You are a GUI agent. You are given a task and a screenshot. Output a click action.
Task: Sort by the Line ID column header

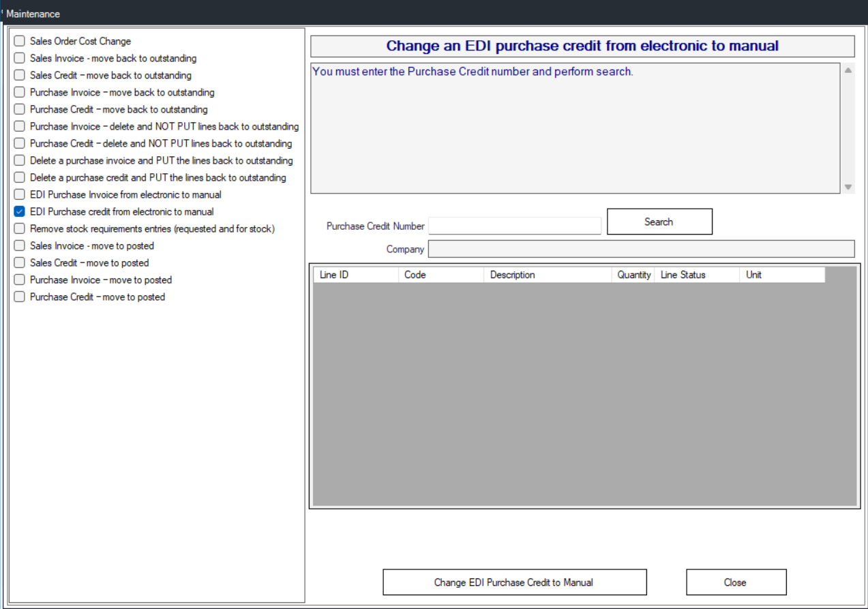pyautogui.click(x=356, y=275)
